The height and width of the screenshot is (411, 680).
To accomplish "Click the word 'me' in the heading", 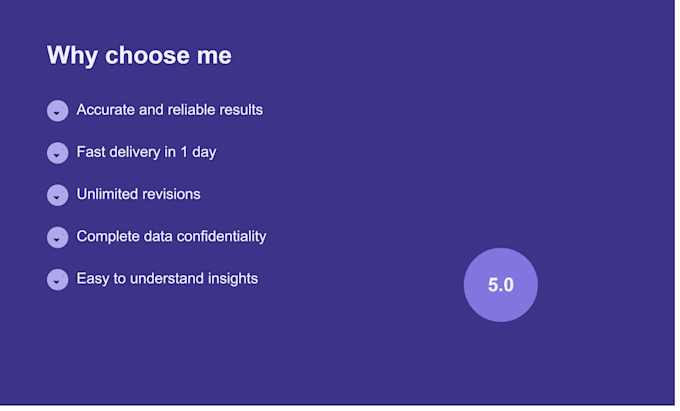I will (214, 56).
